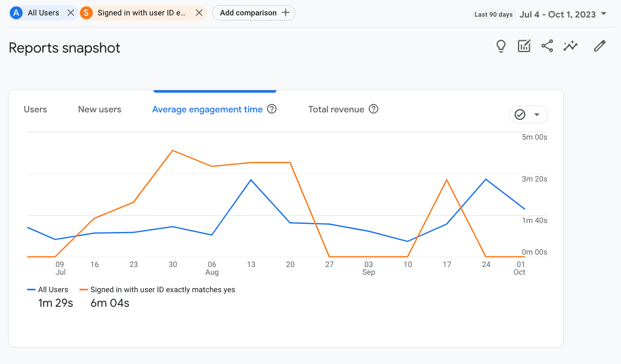621x364 pixels.
Task: Click the 5m 00s axis label
Action: point(535,137)
